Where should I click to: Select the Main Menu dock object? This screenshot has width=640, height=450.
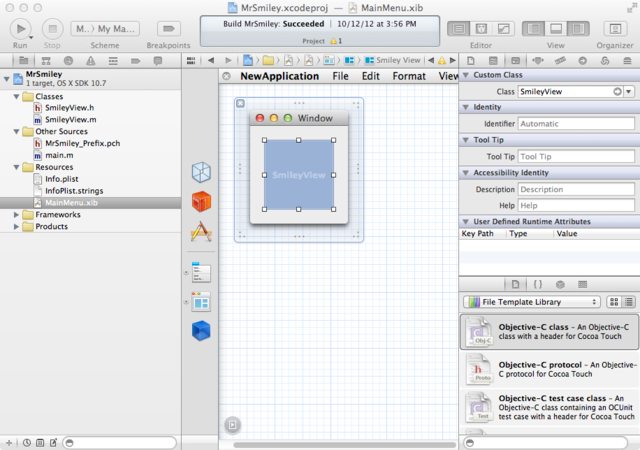tap(201, 272)
